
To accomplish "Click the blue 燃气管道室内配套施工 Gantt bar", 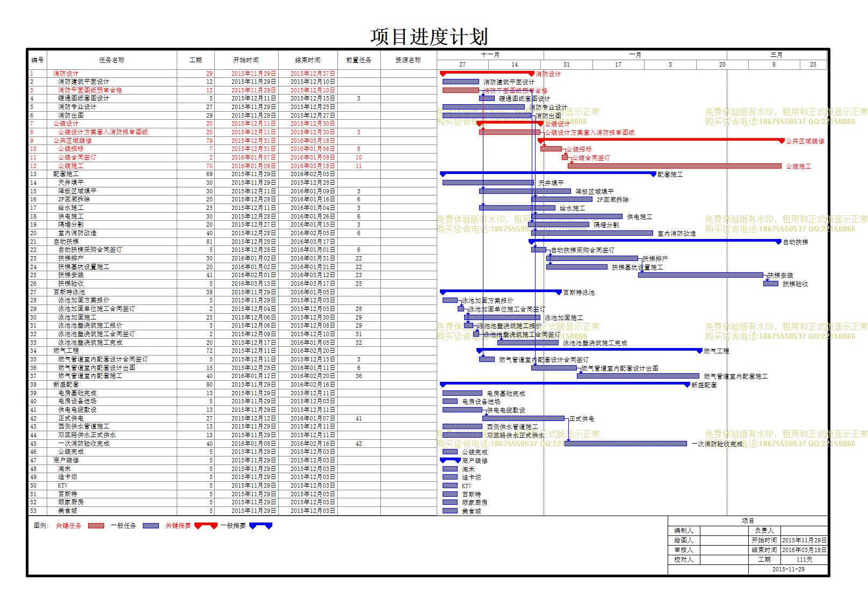I will pyautogui.click(x=638, y=376).
